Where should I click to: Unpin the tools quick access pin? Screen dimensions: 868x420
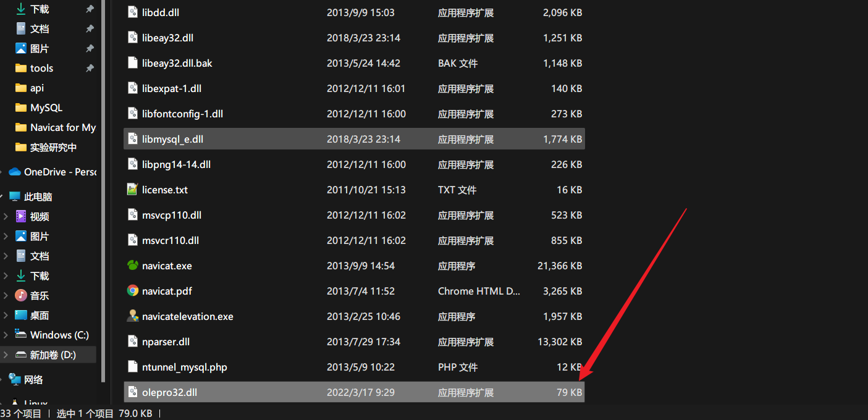pos(90,68)
